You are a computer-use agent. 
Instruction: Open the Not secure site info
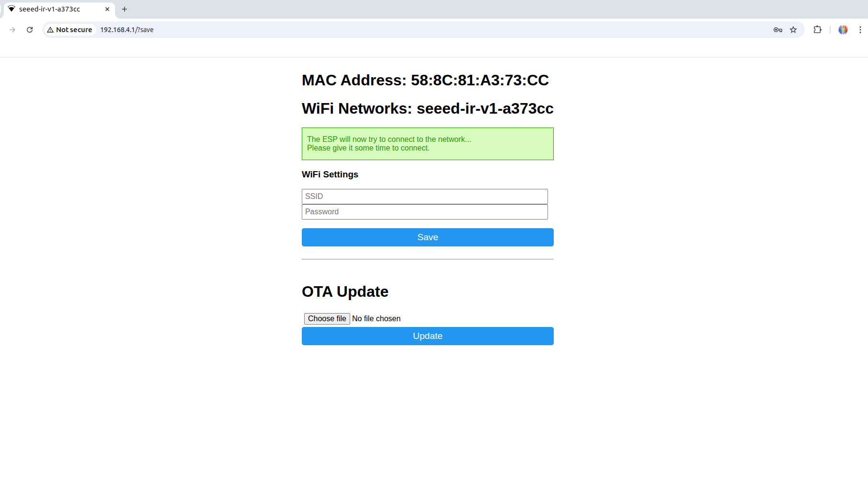69,30
